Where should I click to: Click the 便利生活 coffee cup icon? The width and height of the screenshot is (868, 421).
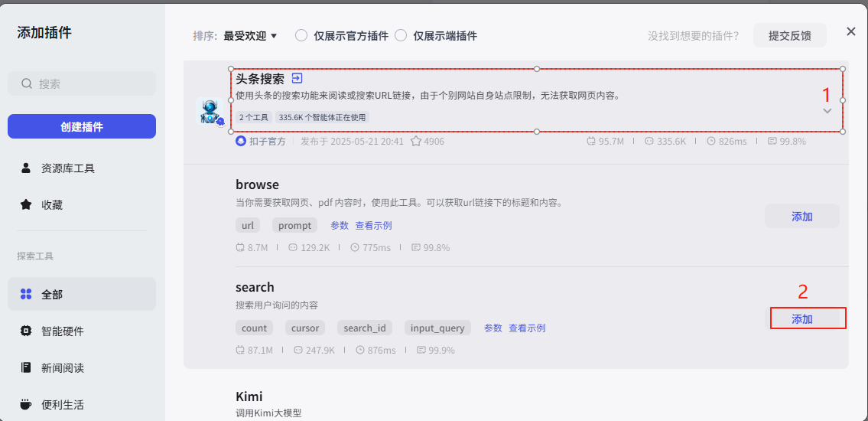(x=25, y=404)
